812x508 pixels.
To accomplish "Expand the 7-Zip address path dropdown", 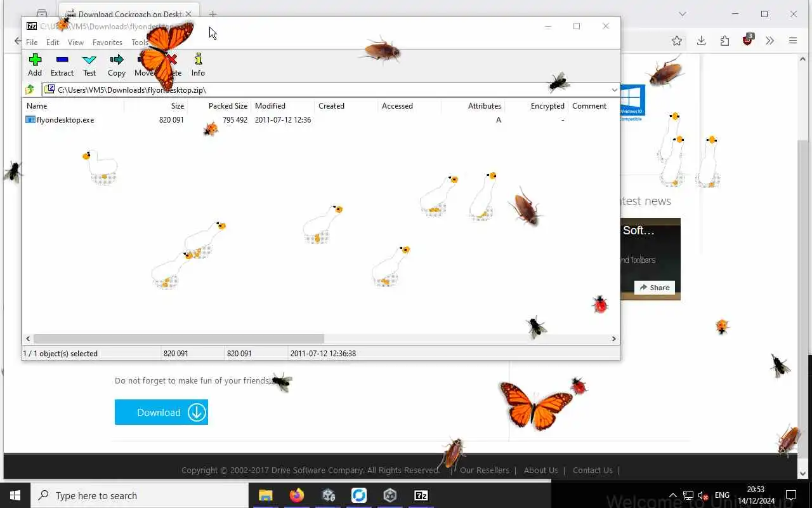I will [614, 90].
